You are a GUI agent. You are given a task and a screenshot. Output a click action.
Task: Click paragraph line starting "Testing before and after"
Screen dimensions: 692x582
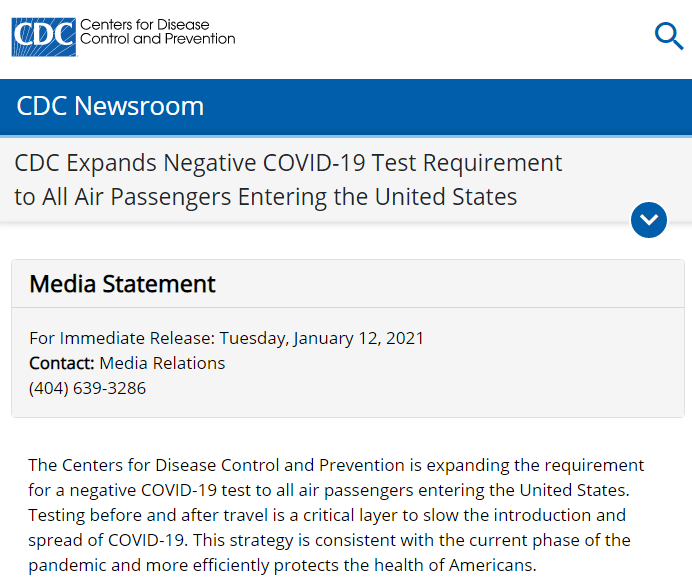326,515
